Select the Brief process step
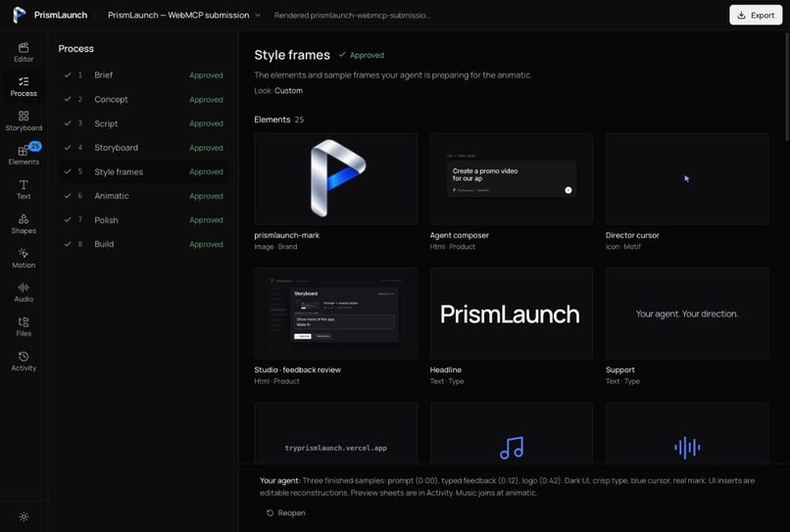The height and width of the screenshot is (532, 790). 143,75
